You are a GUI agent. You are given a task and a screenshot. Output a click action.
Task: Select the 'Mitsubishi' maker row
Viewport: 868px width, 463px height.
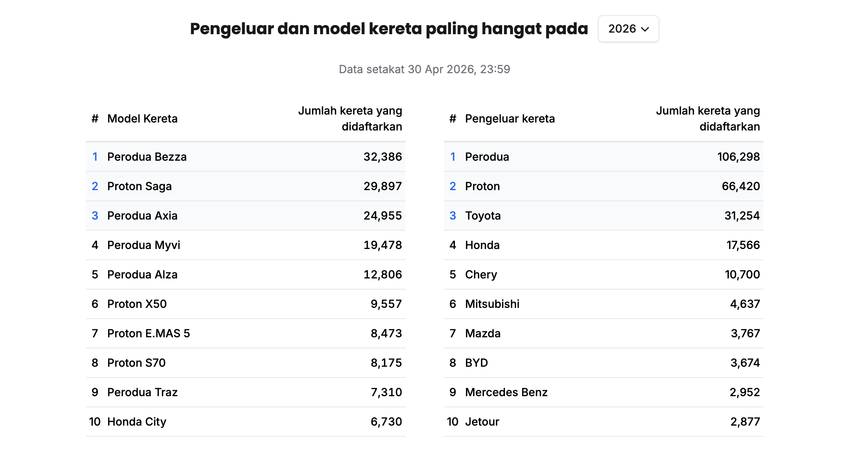604,304
